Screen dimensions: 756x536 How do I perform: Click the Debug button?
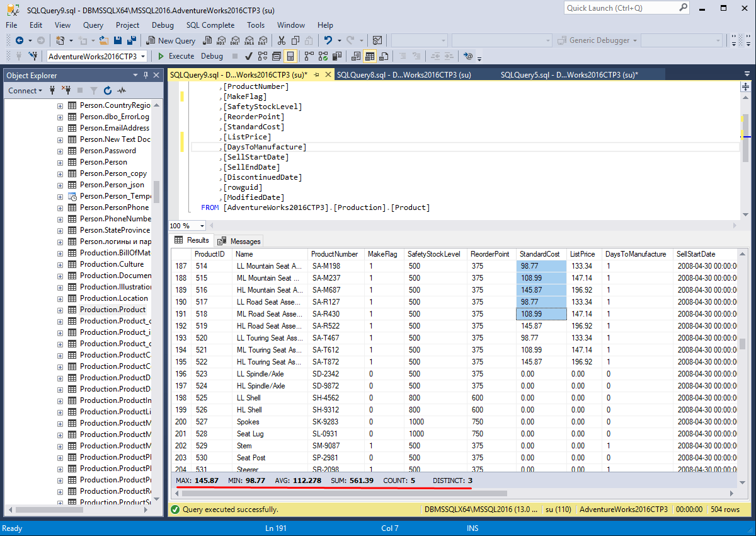(212, 56)
